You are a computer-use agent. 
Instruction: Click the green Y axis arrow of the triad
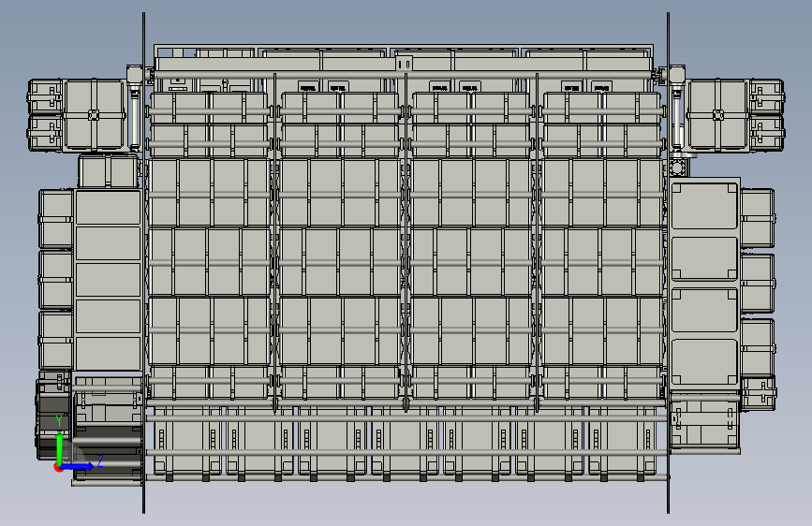point(59,448)
